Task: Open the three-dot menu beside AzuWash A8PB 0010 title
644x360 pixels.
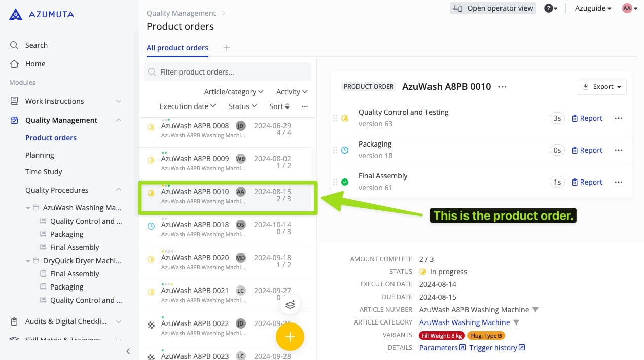Action: 502,87
